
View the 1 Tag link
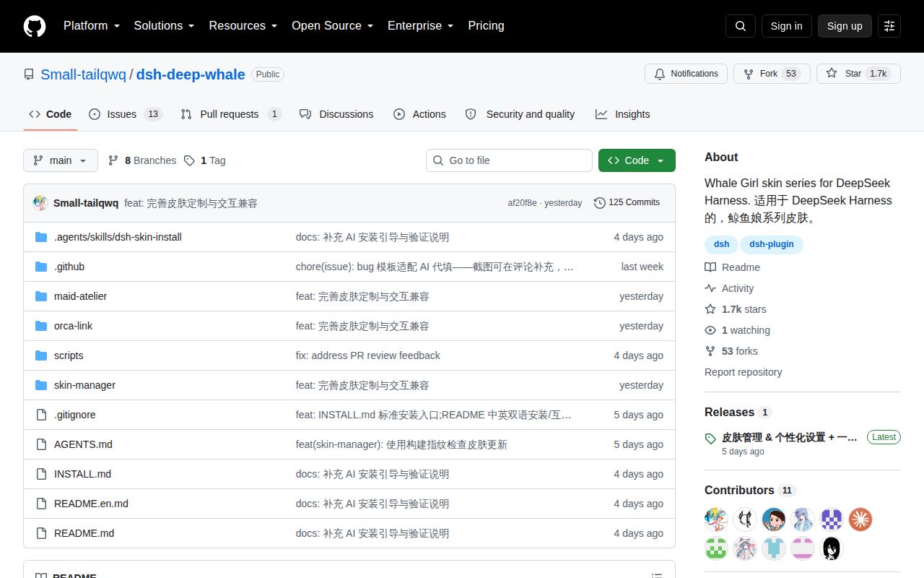click(x=205, y=160)
